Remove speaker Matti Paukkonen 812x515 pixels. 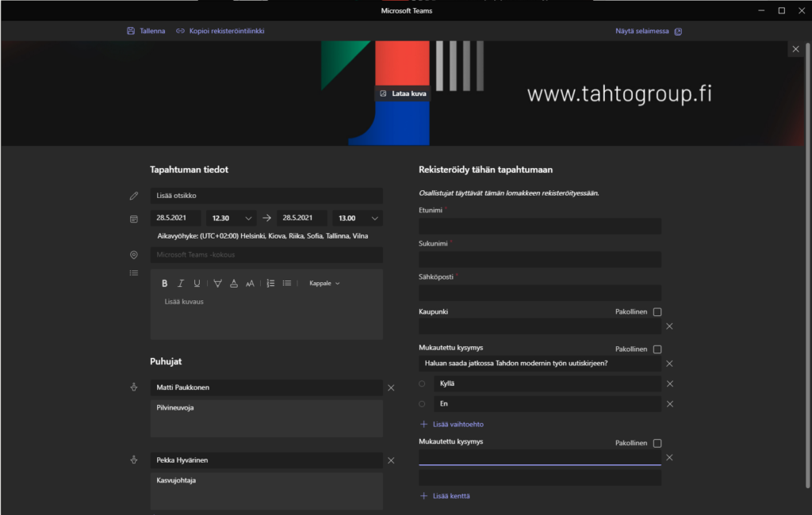[x=391, y=387]
